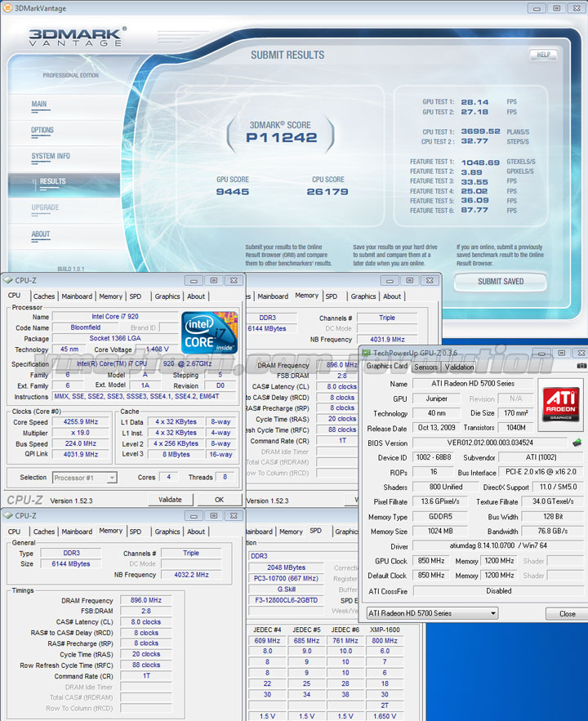Image resolution: width=588 pixels, height=721 pixels.
Task: Open Caches tab in lower-left CPU-Z window
Action: point(44,532)
